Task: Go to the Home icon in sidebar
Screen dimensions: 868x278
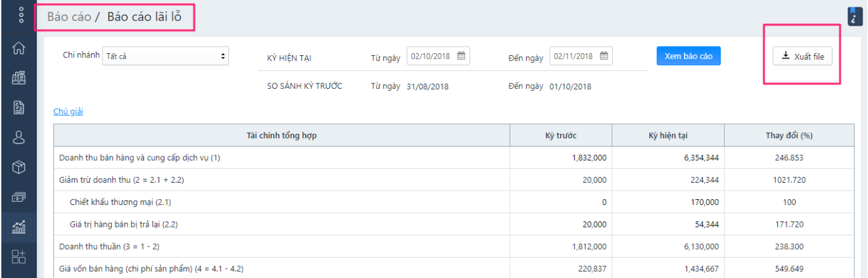Action: (18, 49)
